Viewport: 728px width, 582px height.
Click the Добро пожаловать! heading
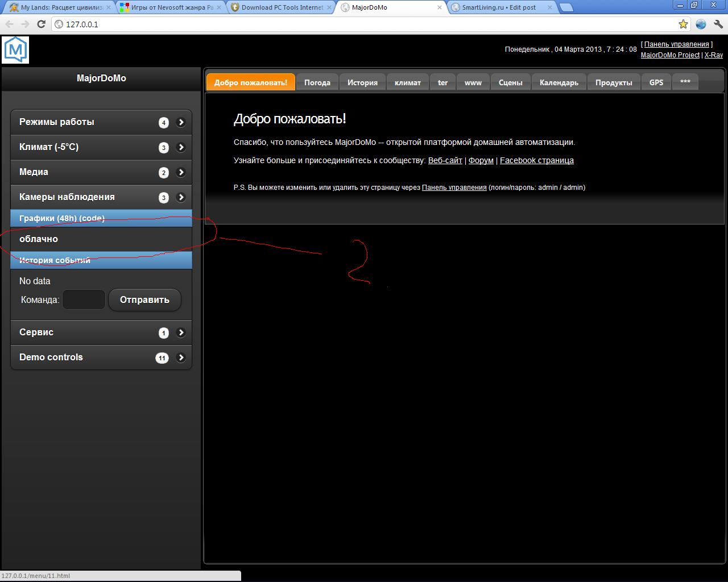pyautogui.click(x=290, y=119)
